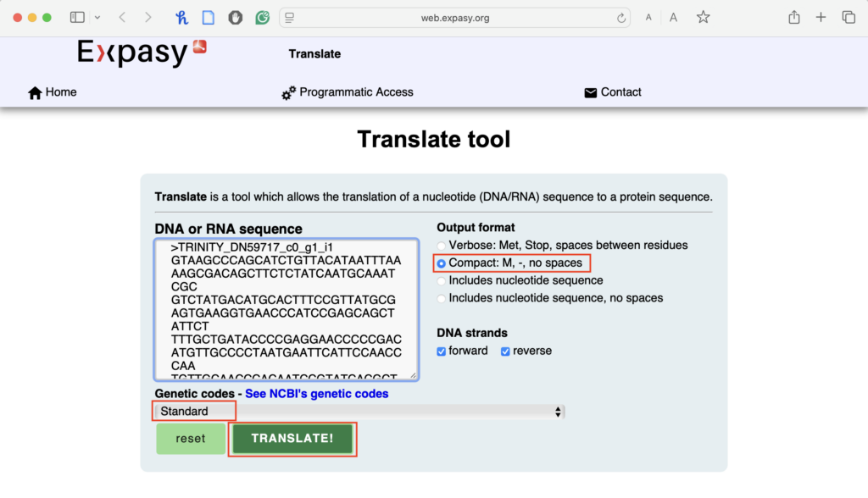Click inside the DNA or RNA sequence box

(287, 310)
